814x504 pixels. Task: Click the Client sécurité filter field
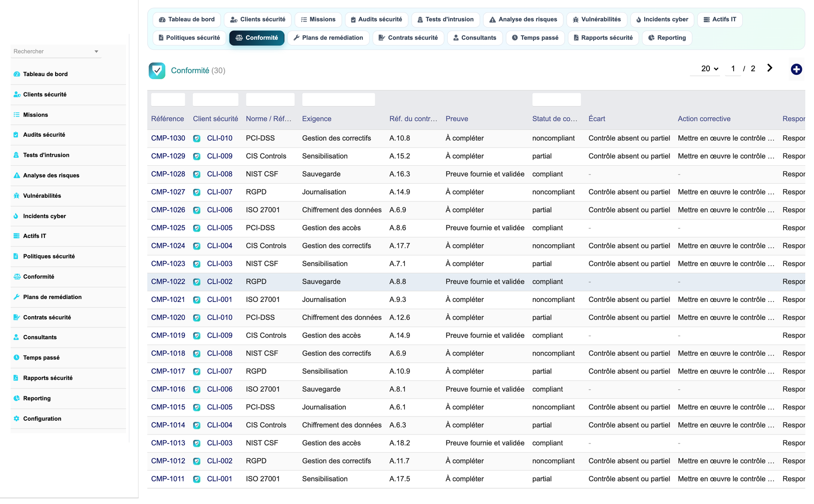215,100
